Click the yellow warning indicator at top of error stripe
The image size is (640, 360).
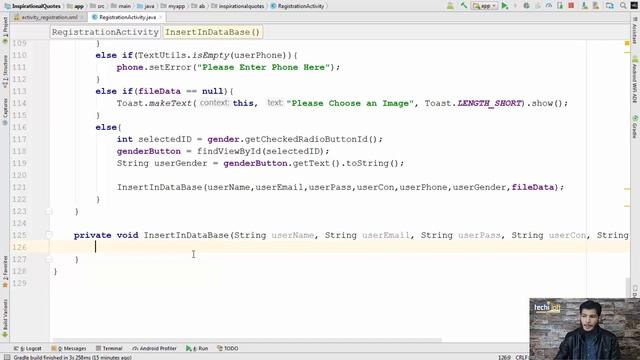pos(627,43)
